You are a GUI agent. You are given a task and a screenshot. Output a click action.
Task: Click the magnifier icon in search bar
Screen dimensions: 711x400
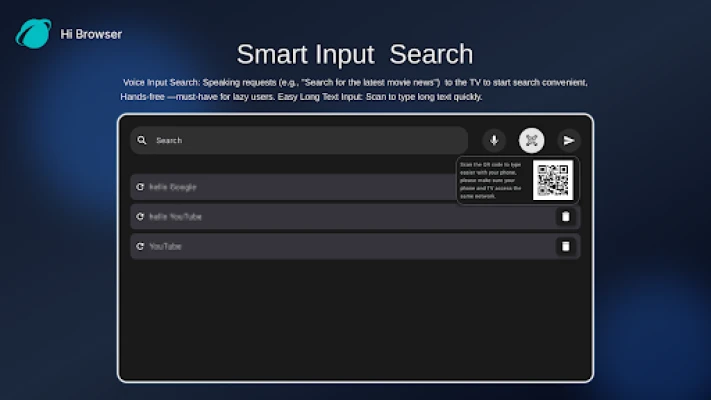point(142,141)
